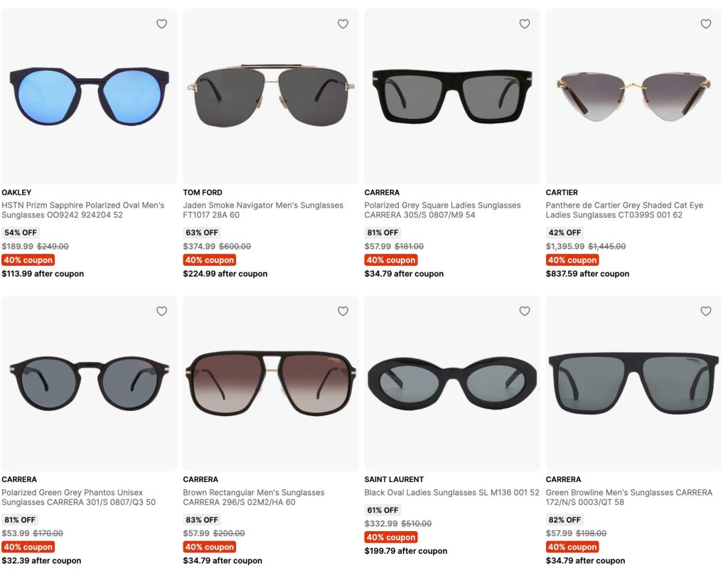Apply 40% coupon on Saint Laurent sunglasses
This screenshot has height=571, width=728.
click(391, 538)
